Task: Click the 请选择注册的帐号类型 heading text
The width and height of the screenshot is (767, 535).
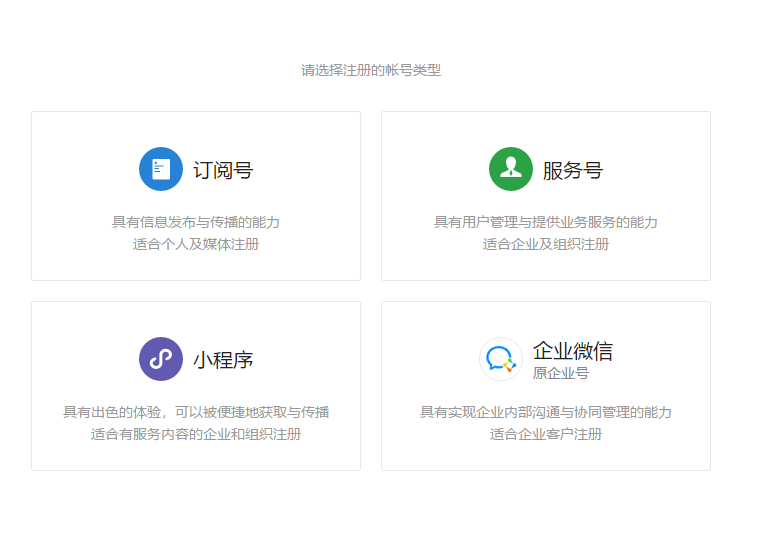Action: (371, 70)
